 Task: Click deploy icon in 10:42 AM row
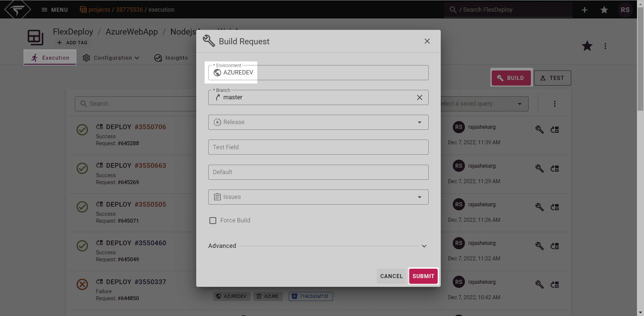(555, 284)
